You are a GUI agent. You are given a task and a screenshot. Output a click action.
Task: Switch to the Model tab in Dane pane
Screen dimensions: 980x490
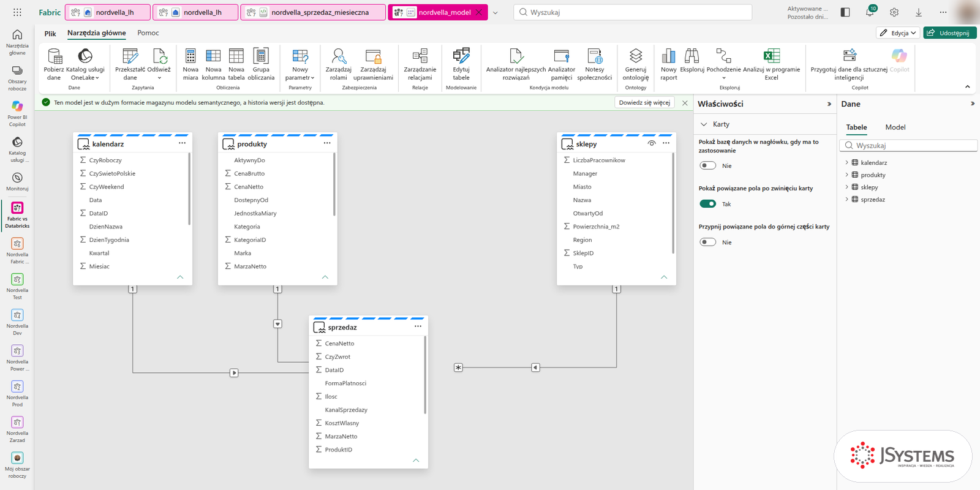coord(895,127)
